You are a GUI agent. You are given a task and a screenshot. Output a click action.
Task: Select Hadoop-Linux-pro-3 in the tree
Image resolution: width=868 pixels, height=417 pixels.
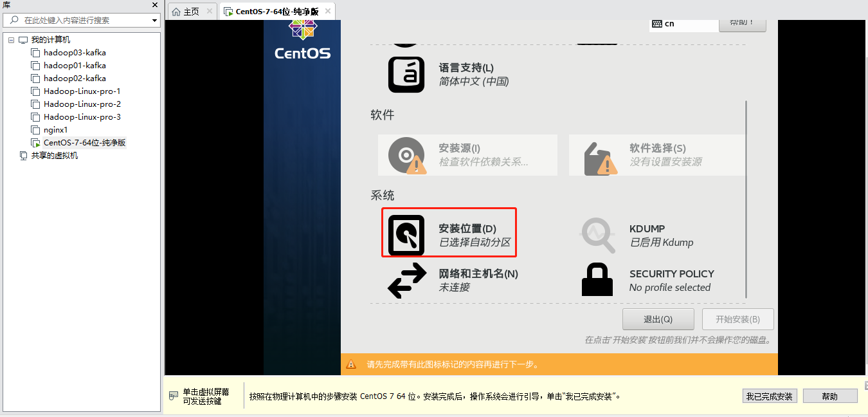[82, 117]
